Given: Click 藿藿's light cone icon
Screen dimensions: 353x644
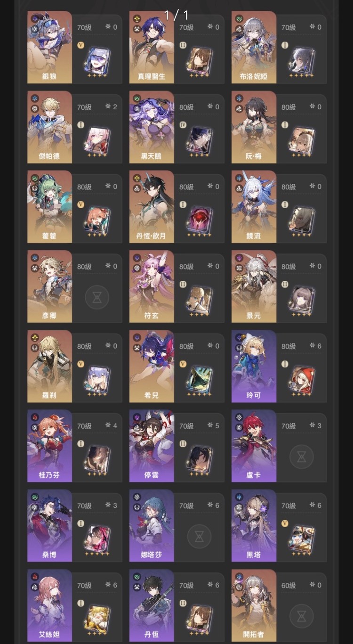Looking at the screenshot, I should point(97,220).
